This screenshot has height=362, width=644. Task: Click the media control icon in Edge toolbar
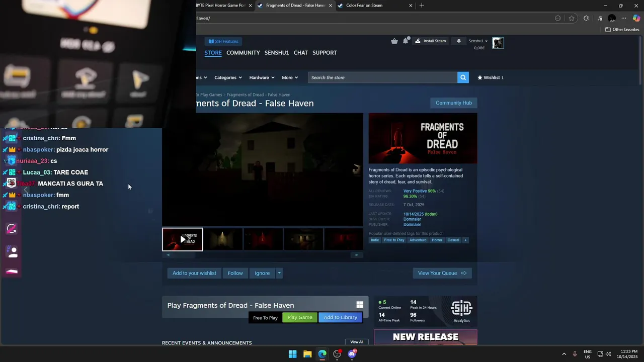coord(600,18)
